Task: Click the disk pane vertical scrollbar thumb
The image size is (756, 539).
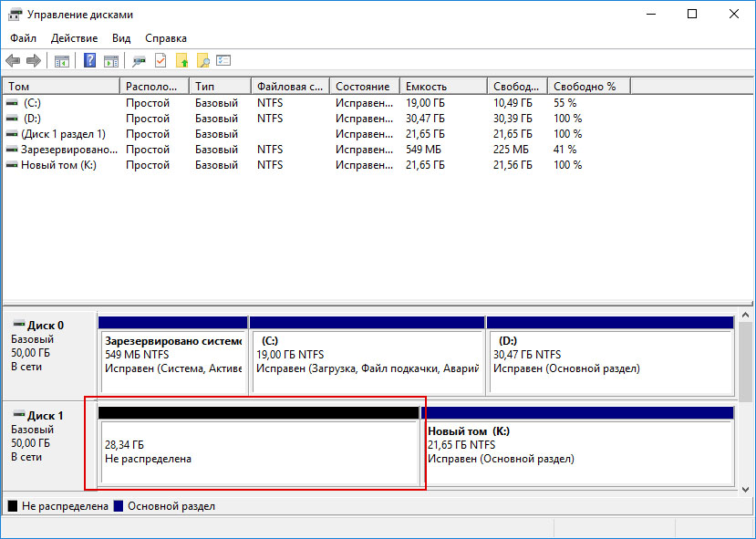Action: 745,361
